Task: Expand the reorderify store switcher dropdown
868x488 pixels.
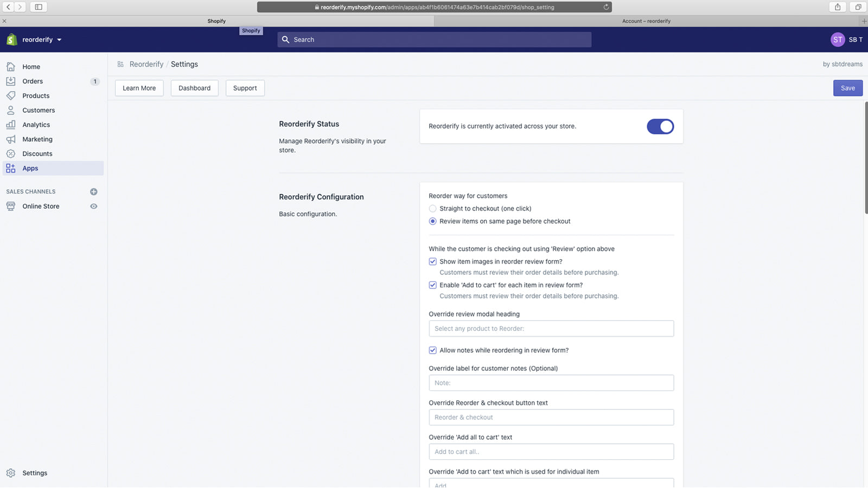Action: [x=60, y=39]
